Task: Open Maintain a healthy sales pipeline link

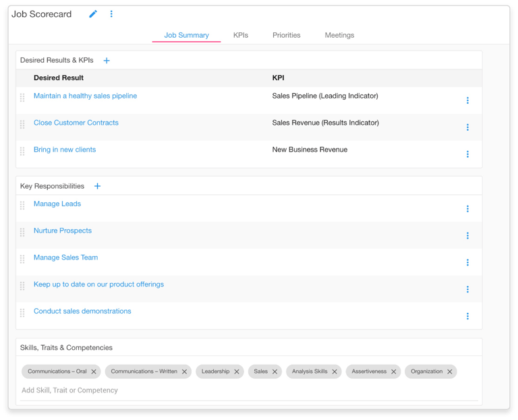Action: point(85,96)
